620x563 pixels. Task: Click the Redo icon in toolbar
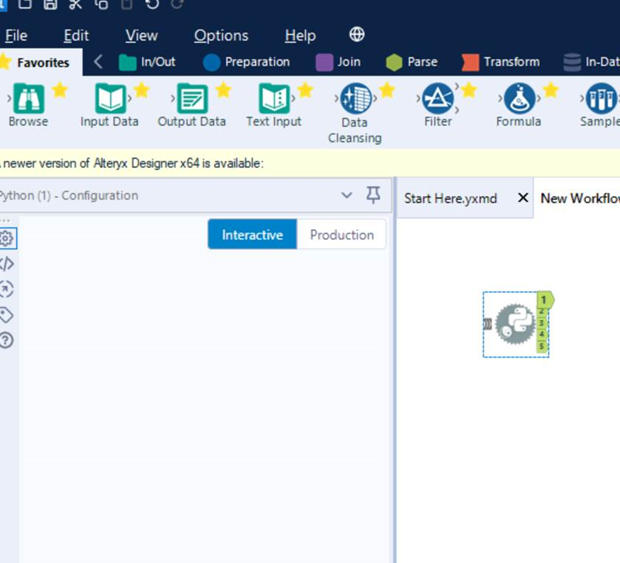pos(178,4)
